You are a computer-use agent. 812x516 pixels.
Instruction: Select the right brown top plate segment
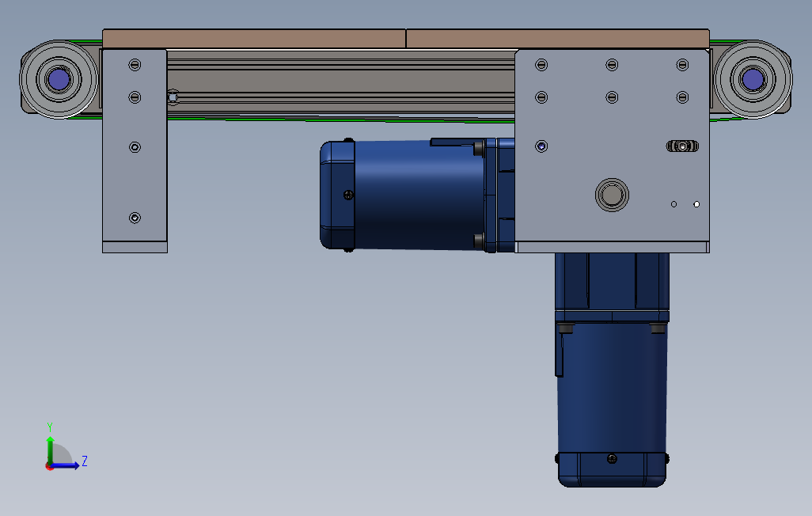tap(558, 39)
